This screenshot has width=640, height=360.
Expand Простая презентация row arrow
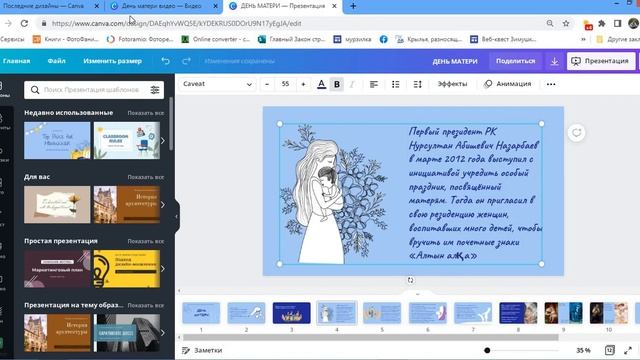(162, 269)
